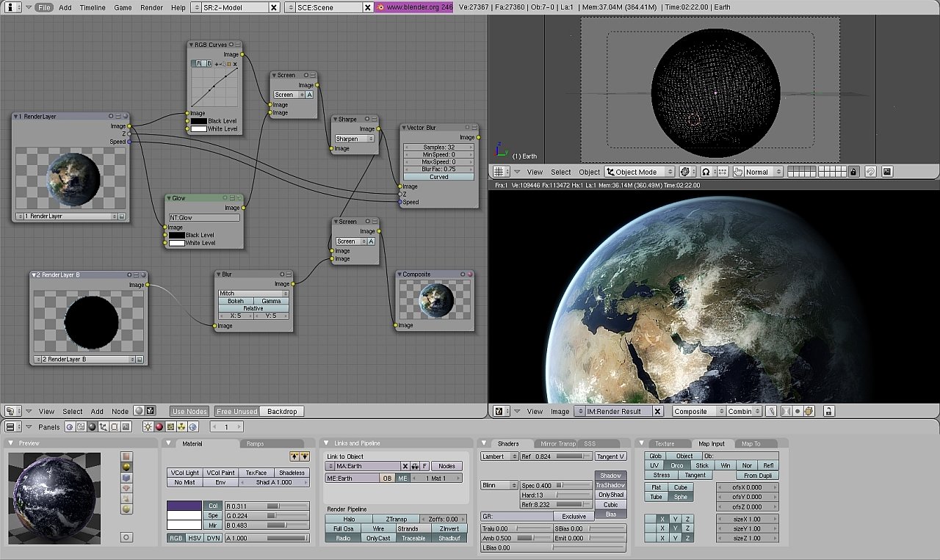Toggle the Use Nodes button
The image size is (940, 560).
[x=189, y=412]
